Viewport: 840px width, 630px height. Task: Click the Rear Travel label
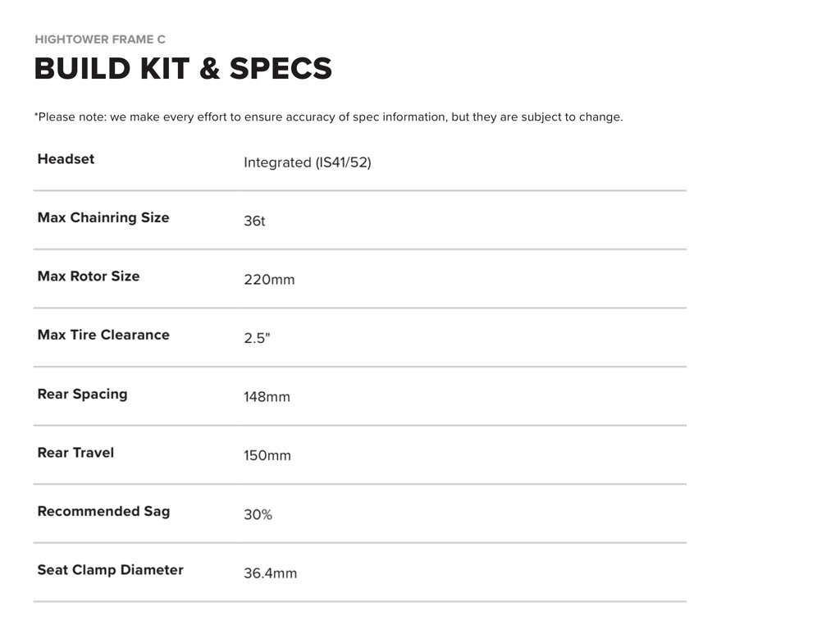point(75,453)
